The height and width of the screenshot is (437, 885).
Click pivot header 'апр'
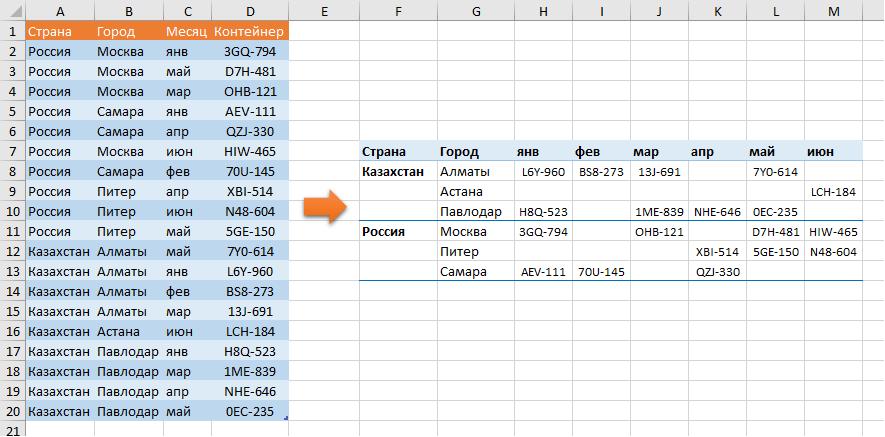point(703,152)
